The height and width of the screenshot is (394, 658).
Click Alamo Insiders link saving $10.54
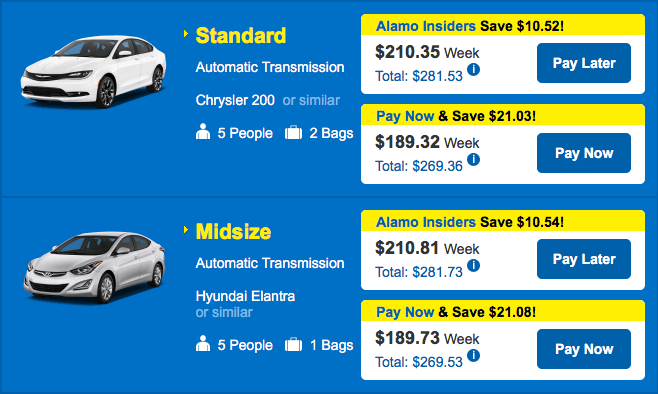click(x=426, y=222)
